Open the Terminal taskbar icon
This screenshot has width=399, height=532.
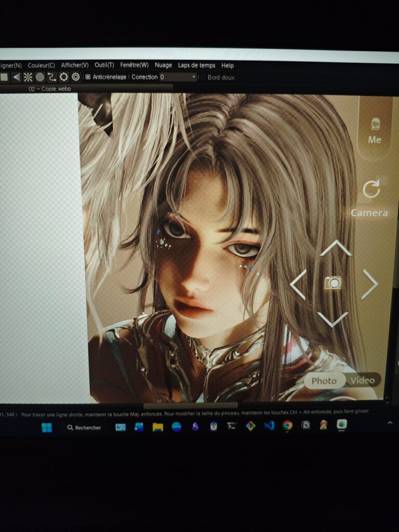[x=232, y=426]
